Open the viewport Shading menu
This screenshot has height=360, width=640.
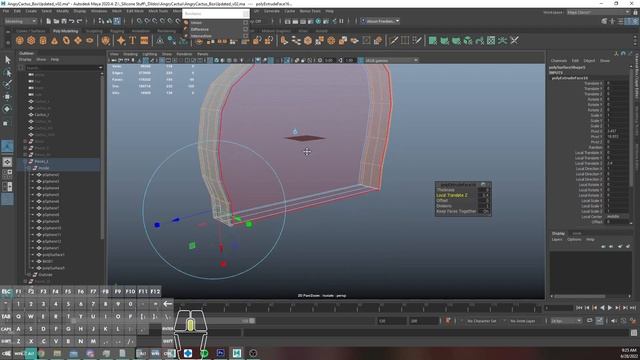[x=130, y=54]
